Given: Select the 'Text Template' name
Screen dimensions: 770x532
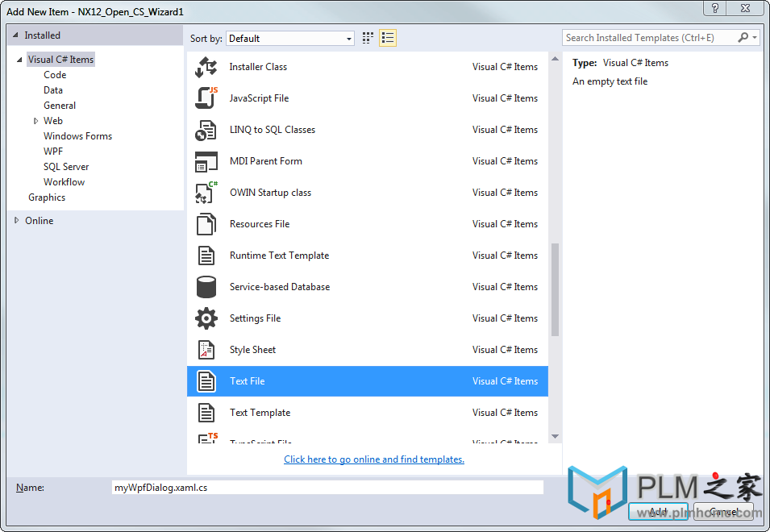Looking at the screenshot, I should [260, 412].
